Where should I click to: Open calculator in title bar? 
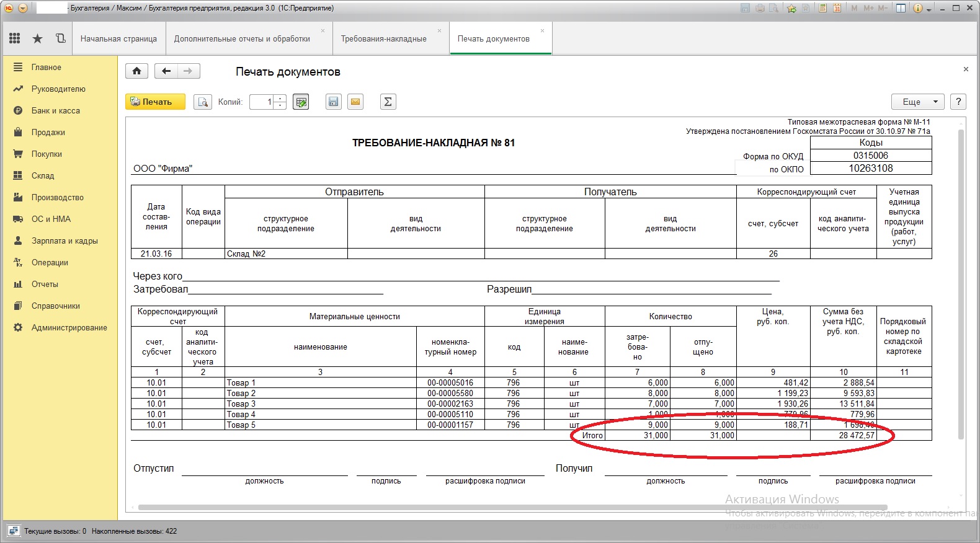coord(822,8)
